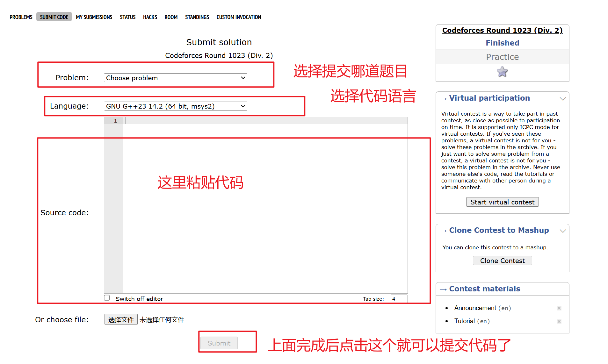Open the MY SUBMISSIONS tab

[x=94, y=17]
